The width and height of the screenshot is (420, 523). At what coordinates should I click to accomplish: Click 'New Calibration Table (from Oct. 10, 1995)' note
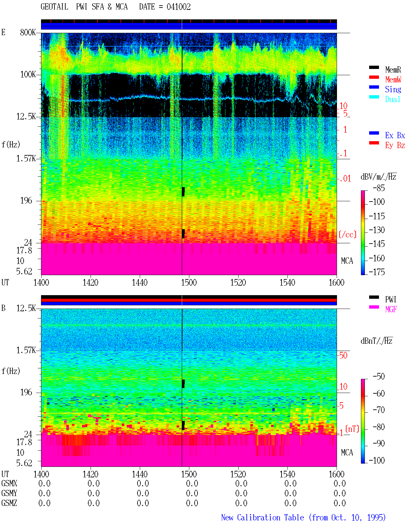[304, 518]
